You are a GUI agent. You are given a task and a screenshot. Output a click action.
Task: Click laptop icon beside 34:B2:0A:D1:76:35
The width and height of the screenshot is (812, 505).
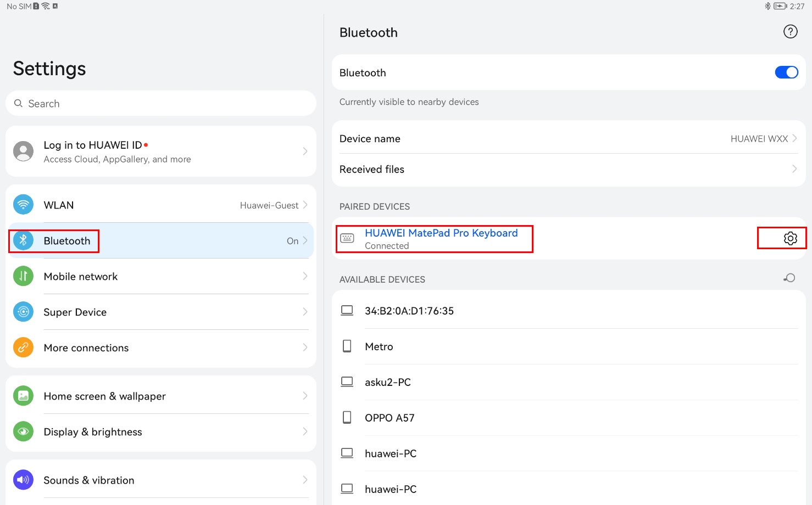[x=347, y=311]
